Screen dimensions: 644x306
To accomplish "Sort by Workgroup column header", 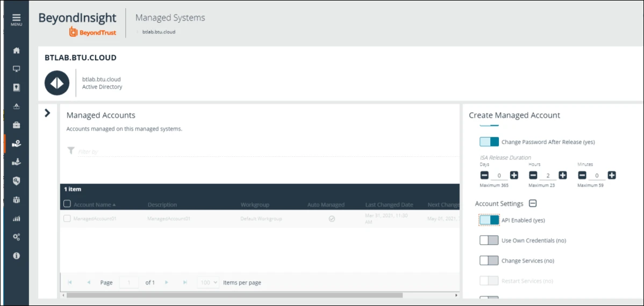I will 255,205.
